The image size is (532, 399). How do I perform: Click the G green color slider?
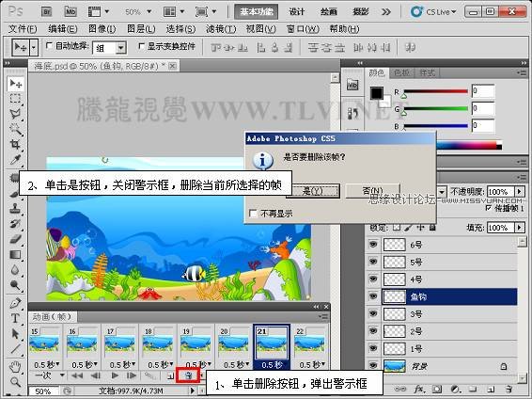point(435,108)
